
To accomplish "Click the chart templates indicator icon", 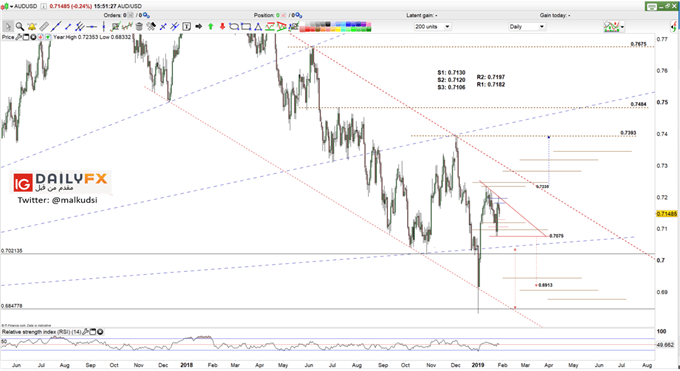I will pos(611,26).
